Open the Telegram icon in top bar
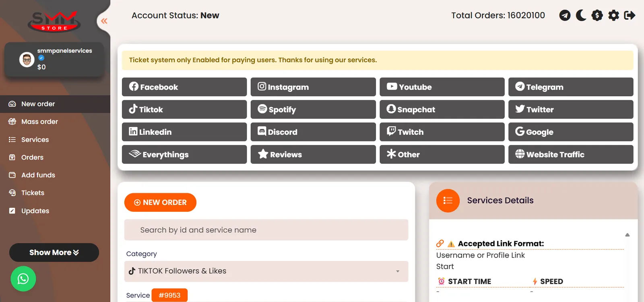This screenshot has height=302, width=644. tap(565, 15)
